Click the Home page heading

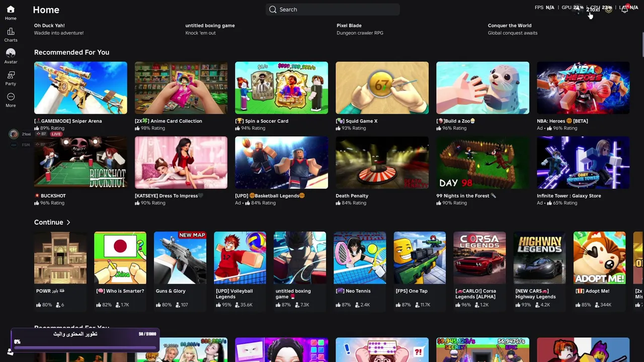[46, 10]
